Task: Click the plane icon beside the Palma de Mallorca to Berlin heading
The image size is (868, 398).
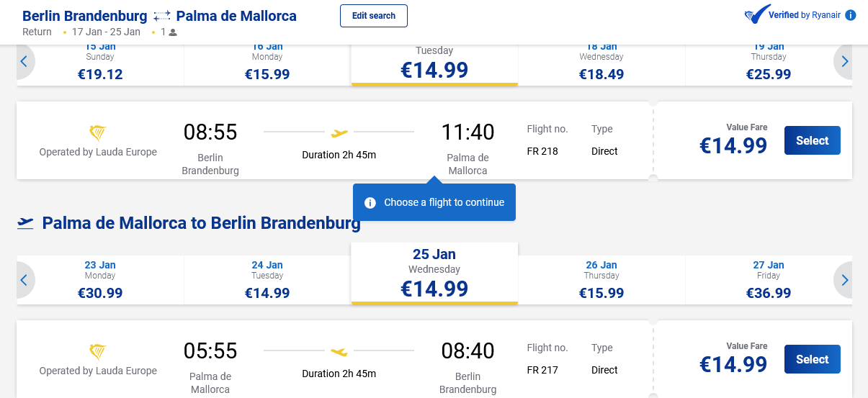Action: [26, 223]
